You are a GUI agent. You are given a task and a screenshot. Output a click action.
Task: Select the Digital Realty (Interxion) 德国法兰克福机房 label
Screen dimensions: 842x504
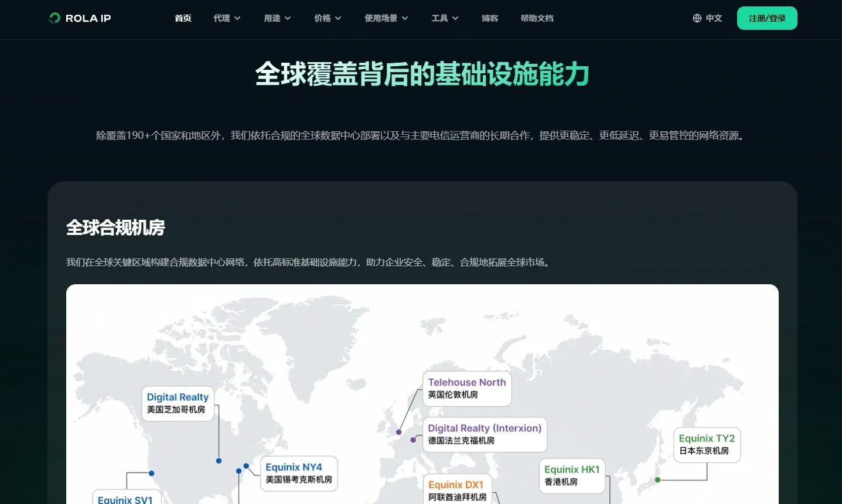coord(485,434)
